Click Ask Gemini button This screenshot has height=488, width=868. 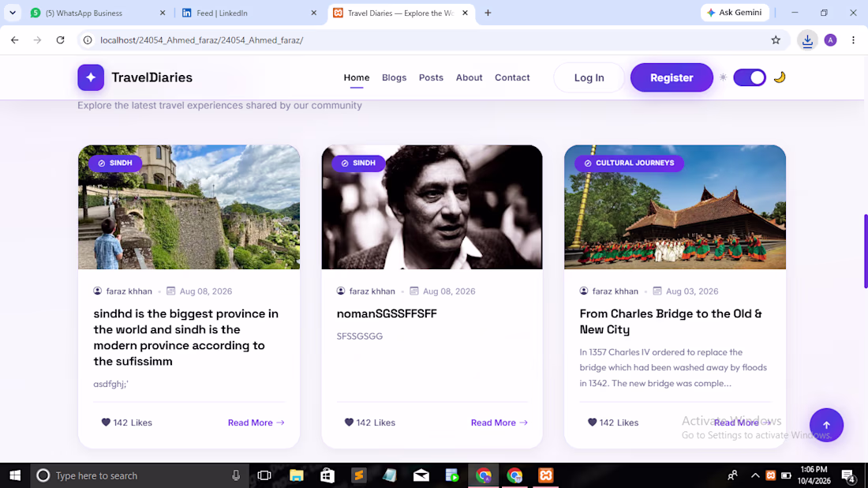click(735, 13)
